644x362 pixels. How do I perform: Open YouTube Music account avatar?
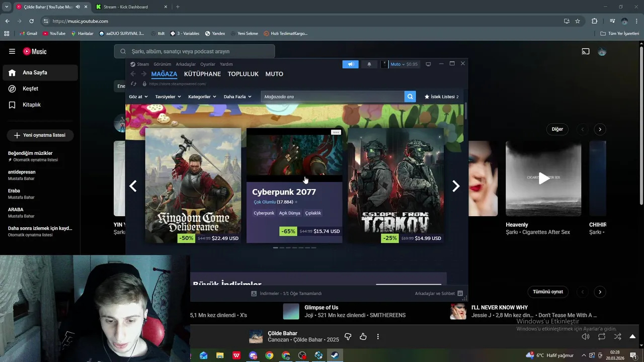(x=602, y=51)
